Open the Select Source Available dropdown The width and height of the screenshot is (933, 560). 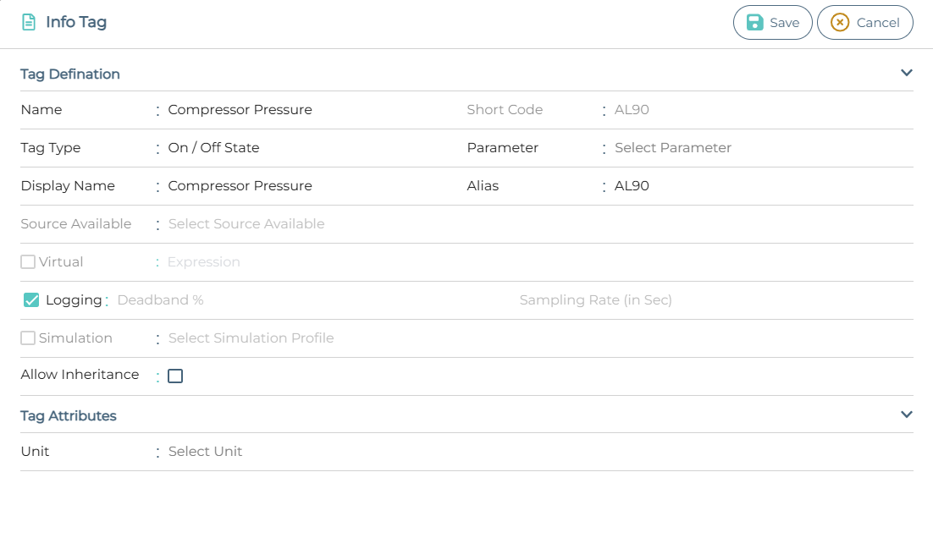point(246,224)
